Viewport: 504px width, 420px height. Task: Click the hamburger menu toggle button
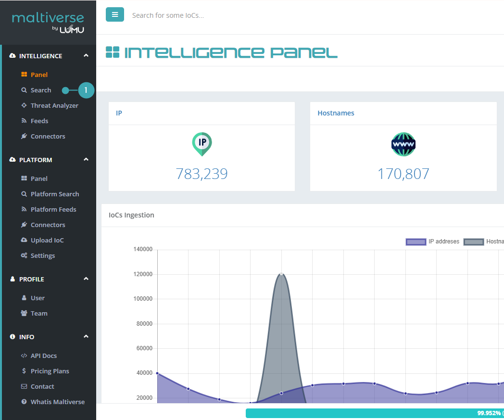tap(115, 15)
